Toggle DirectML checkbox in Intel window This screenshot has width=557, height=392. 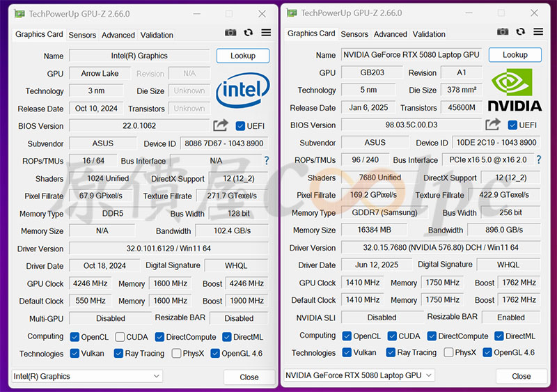click(x=227, y=337)
